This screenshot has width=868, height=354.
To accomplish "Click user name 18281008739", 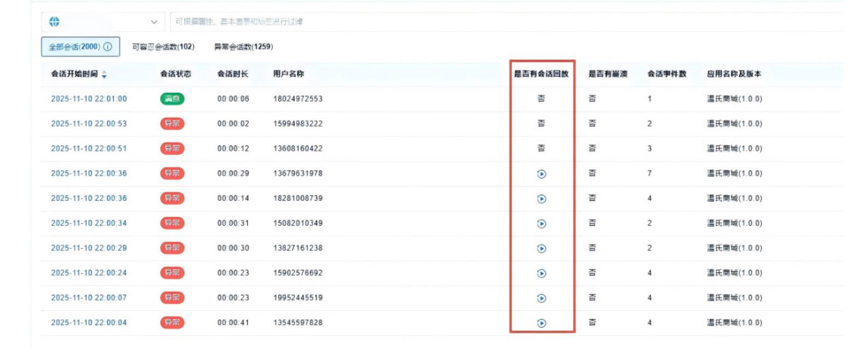I will tap(298, 199).
